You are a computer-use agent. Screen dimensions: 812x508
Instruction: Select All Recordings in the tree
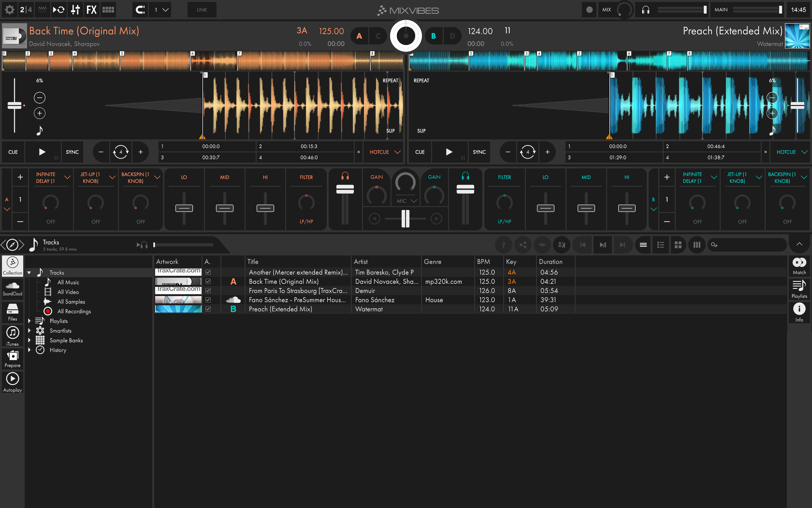[74, 312]
